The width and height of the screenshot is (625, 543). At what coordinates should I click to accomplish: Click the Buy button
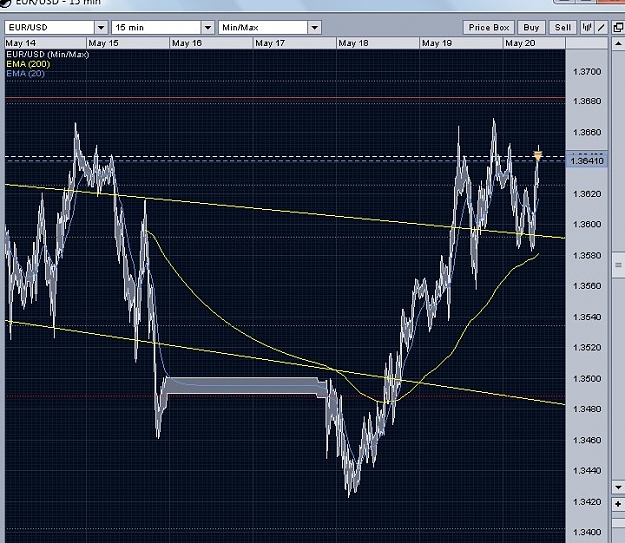coord(531,27)
